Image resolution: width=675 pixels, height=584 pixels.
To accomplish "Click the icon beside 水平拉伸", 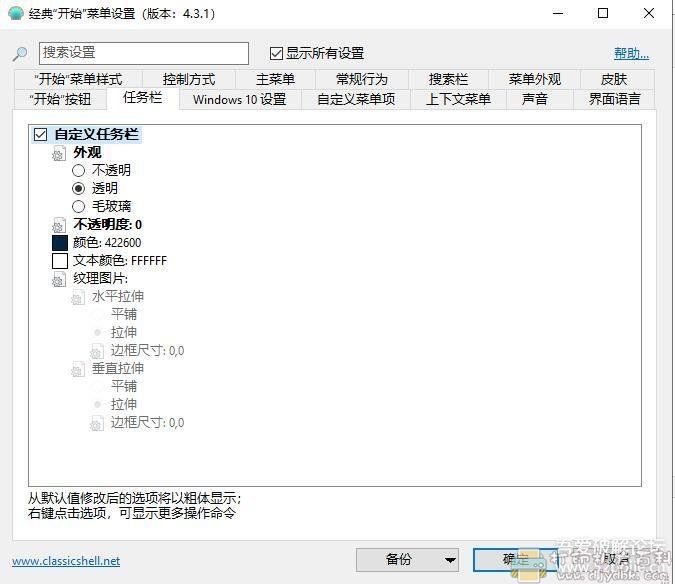I will coord(77,297).
